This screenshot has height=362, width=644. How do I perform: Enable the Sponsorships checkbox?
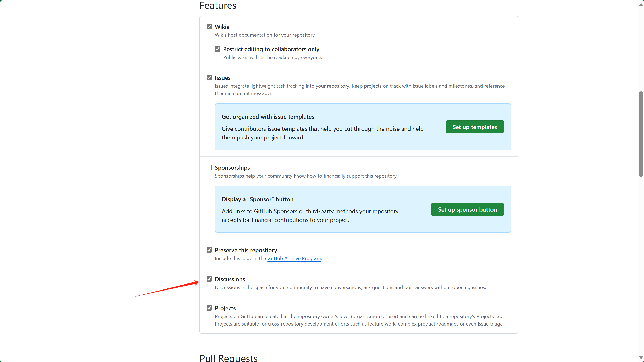209,167
